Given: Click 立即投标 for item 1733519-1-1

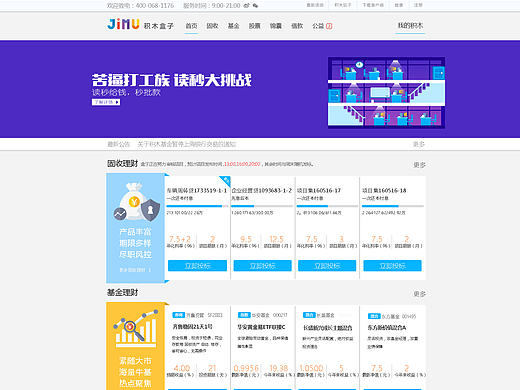Looking at the screenshot, I should pyautogui.click(x=197, y=266).
